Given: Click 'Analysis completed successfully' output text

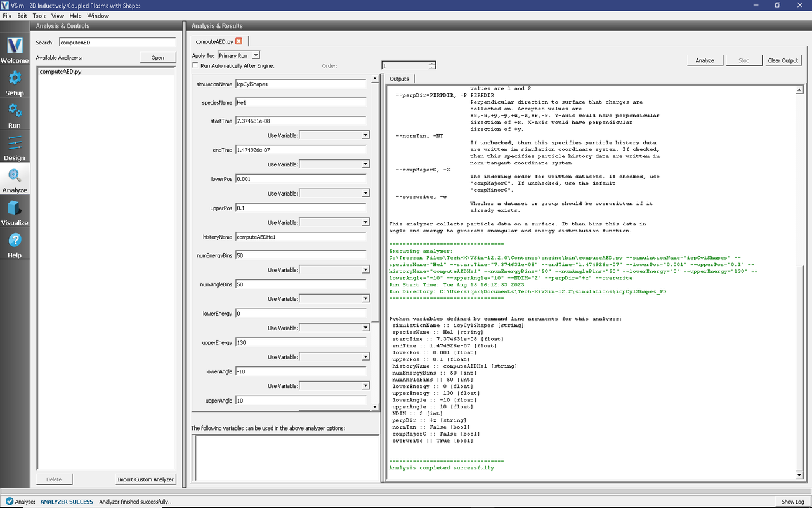Looking at the screenshot, I should (x=442, y=468).
